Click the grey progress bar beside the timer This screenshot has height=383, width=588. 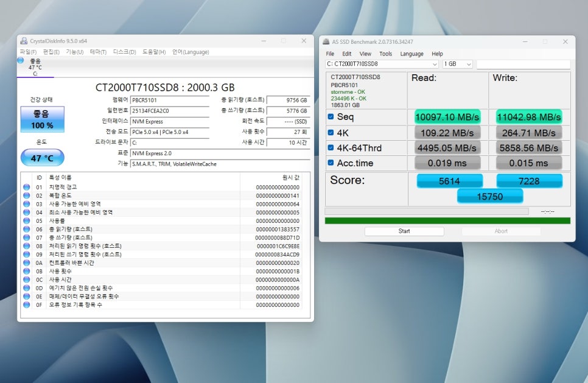pos(427,211)
